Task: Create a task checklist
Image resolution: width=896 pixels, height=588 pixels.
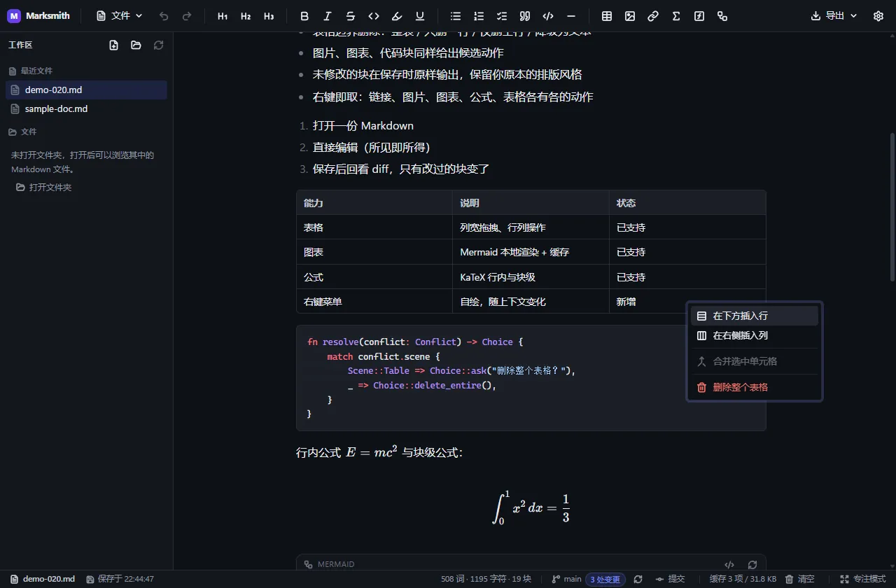Action: [x=502, y=16]
